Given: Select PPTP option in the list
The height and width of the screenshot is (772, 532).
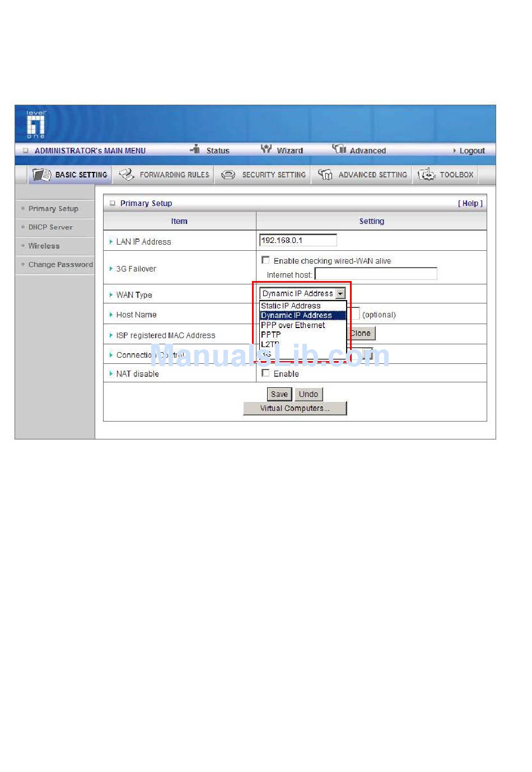Looking at the screenshot, I should point(303,334).
